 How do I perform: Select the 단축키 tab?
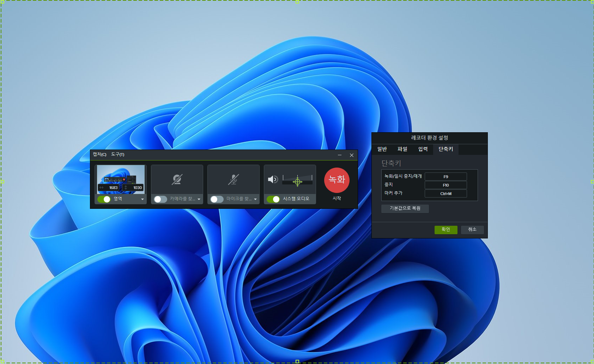tap(446, 149)
